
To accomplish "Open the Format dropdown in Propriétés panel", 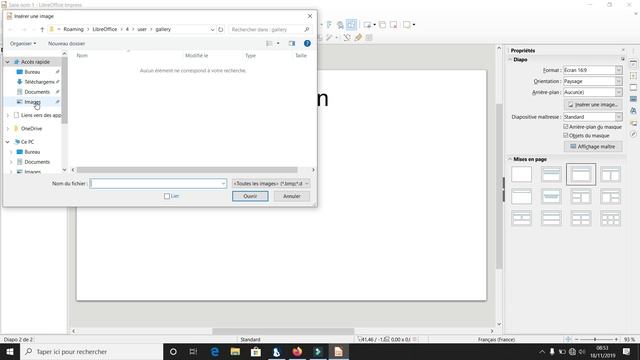I will tap(593, 70).
